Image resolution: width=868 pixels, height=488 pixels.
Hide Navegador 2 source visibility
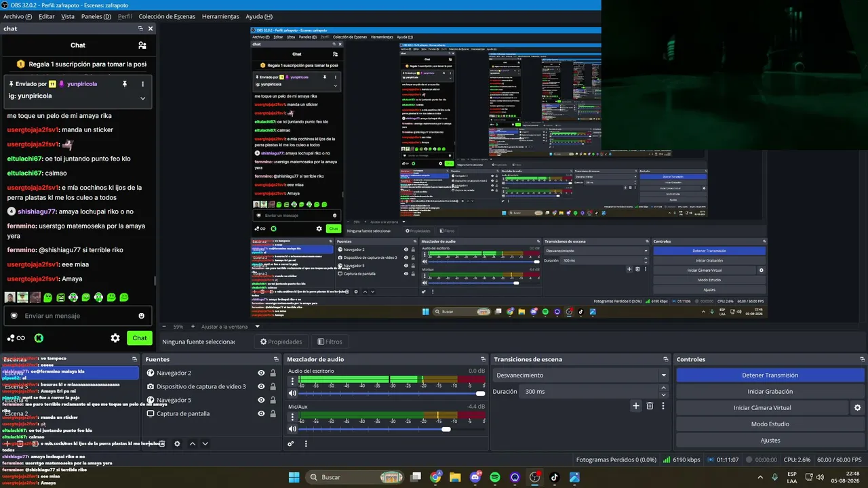pyautogui.click(x=261, y=373)
